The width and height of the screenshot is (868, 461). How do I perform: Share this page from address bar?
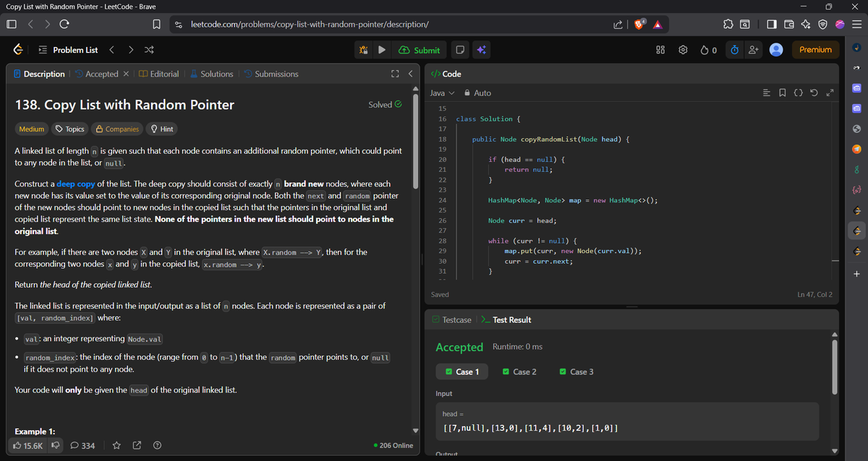click(618, 24)
